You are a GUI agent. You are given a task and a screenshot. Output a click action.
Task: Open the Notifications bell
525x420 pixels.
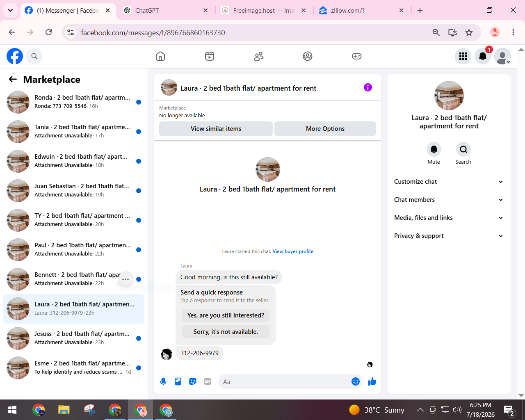[483, 56]
